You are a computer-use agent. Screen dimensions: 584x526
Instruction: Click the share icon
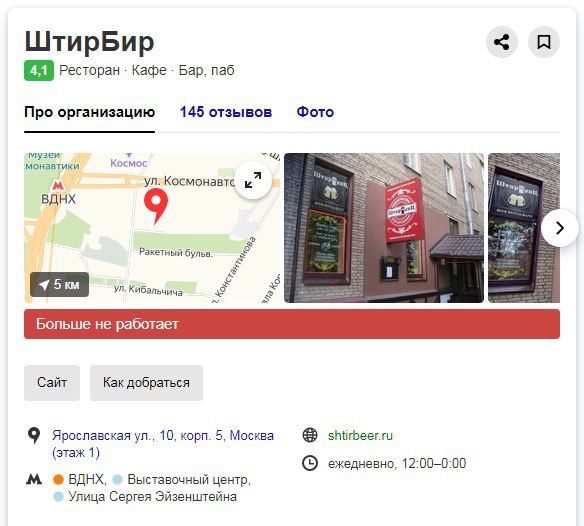click(x=501, y=42)
